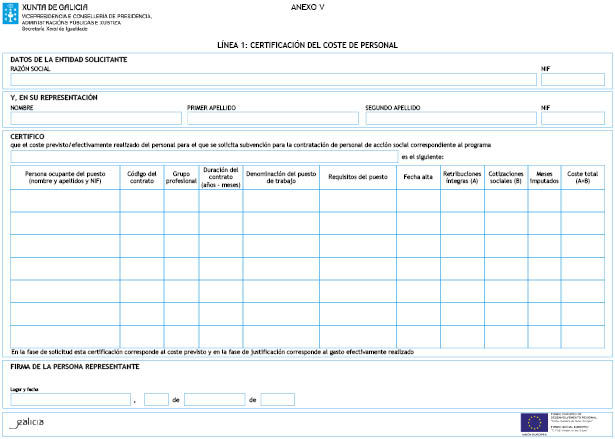Click the 'Cotizaciones sociales (B)' column header

point(506,177)
